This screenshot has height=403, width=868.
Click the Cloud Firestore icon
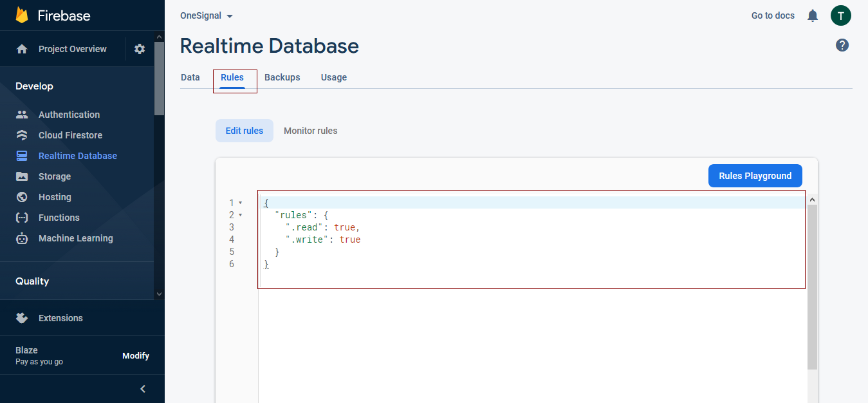click(22, 135)
